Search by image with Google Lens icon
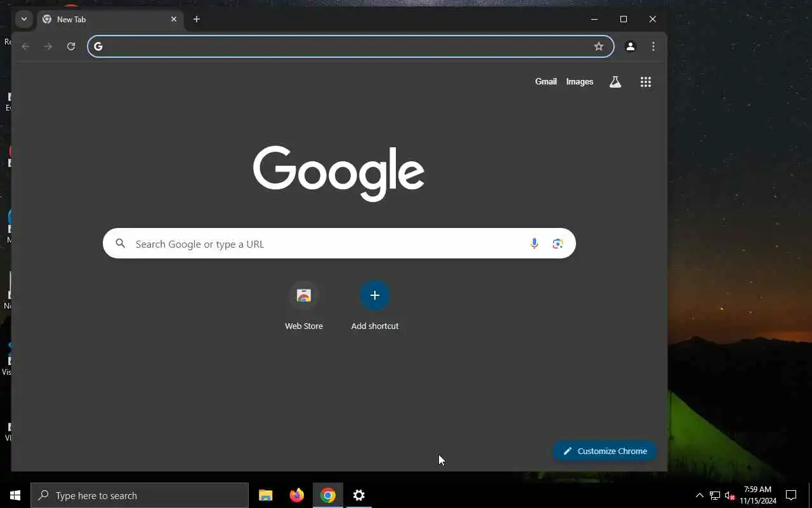This screenshot has width=812, height=508. (558, 244)
